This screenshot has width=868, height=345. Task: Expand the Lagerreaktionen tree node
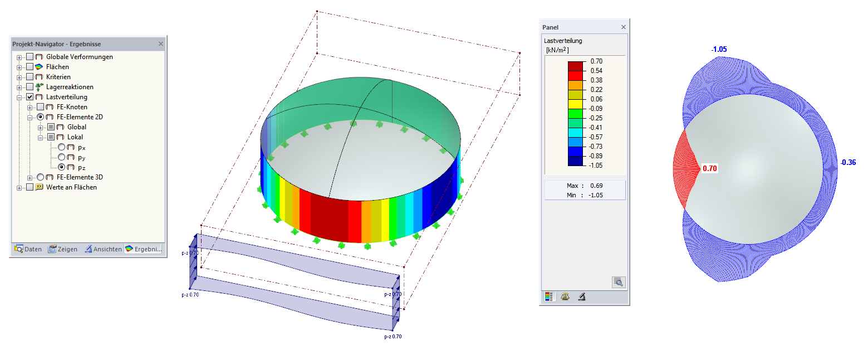pos(19,87)
